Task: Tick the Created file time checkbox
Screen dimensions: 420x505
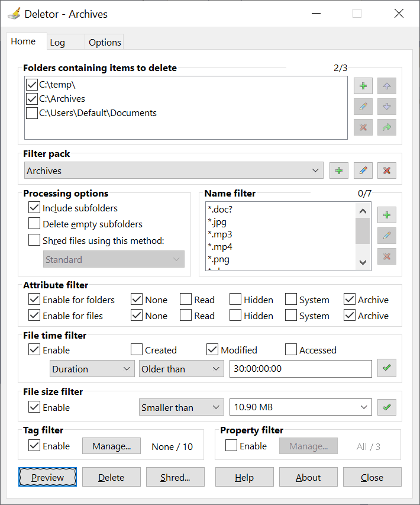Action: pos(137,350)
